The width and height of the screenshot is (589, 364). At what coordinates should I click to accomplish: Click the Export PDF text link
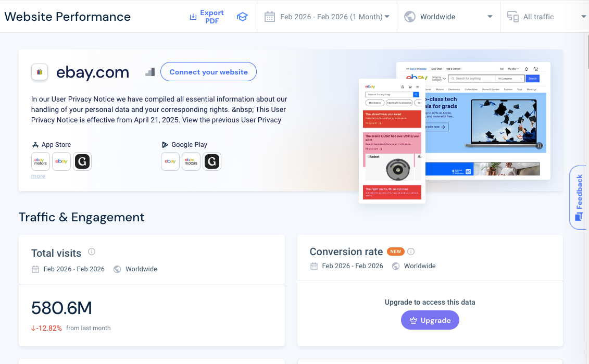point(212,17)
